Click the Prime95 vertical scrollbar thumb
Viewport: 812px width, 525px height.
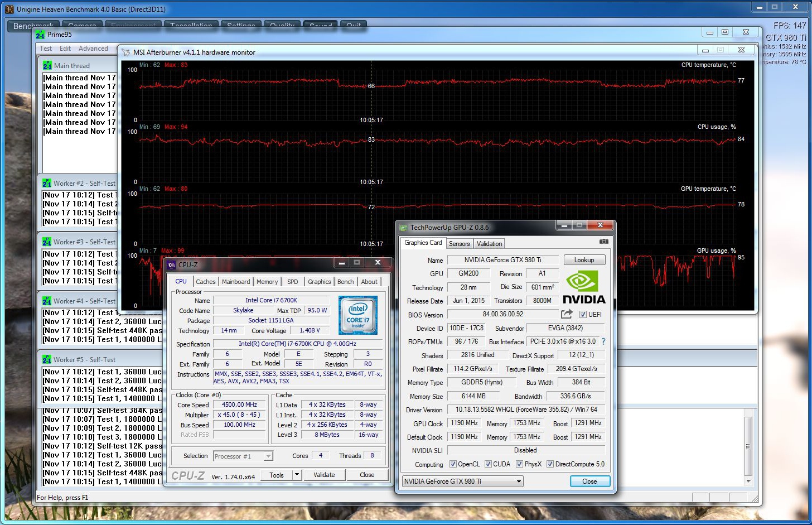tap(748, 446)
